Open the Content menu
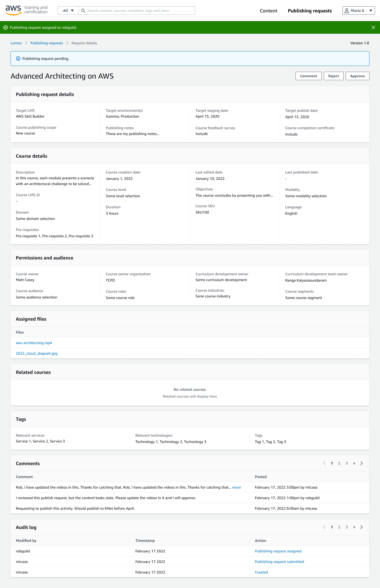 (x=268, y=11)
